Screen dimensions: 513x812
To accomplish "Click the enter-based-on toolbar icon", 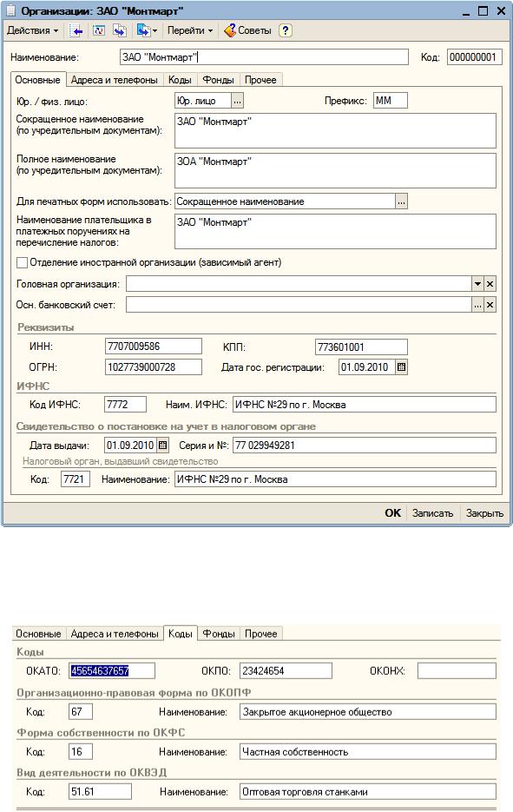I will [x=143, y=30].
